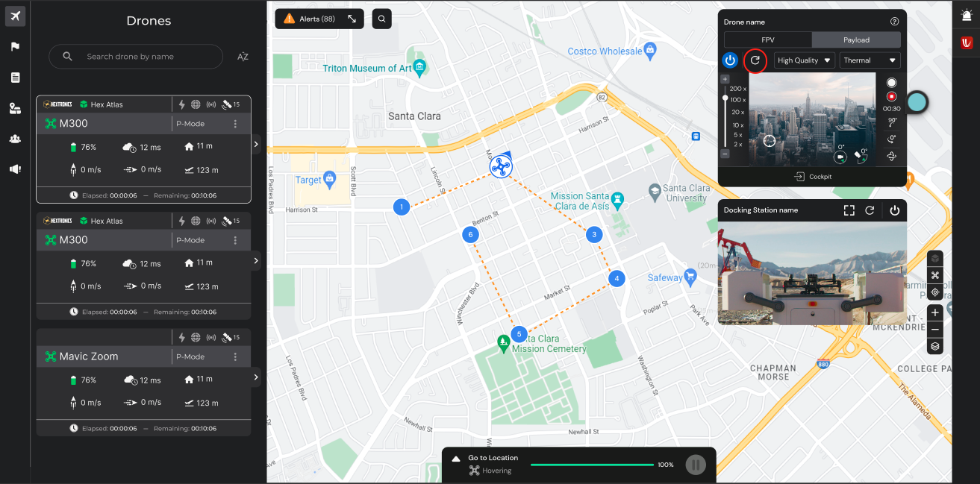Stop the red video recording button
This screenshot has width=980, height=484.
pyautogui.click(x=891, y=96)
